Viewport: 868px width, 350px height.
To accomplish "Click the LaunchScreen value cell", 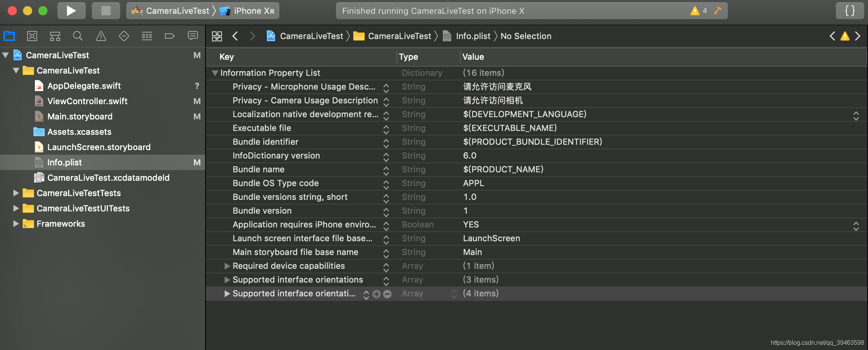I will click(491, 238).
